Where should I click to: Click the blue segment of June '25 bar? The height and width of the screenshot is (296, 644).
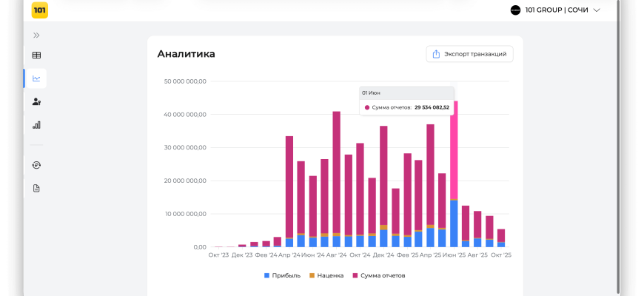point(454,223)
